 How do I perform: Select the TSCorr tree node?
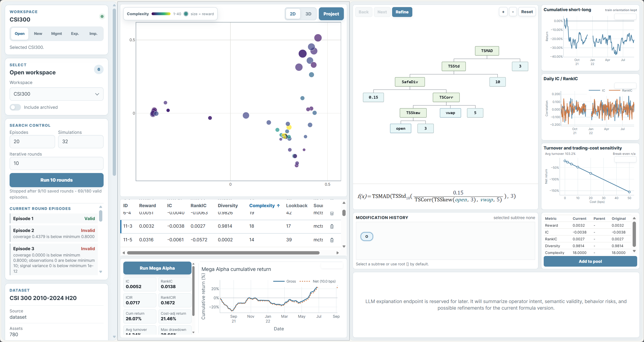tap(446, 97)
